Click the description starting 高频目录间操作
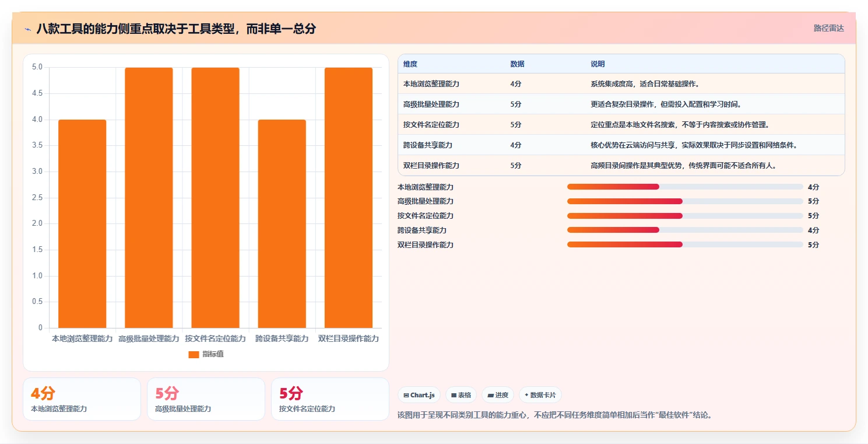 tap(683, 165)
